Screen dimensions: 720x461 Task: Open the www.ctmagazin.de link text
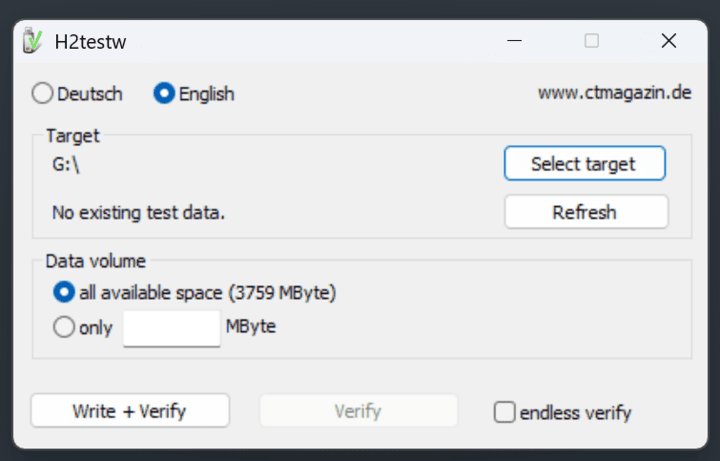[614, 93]
